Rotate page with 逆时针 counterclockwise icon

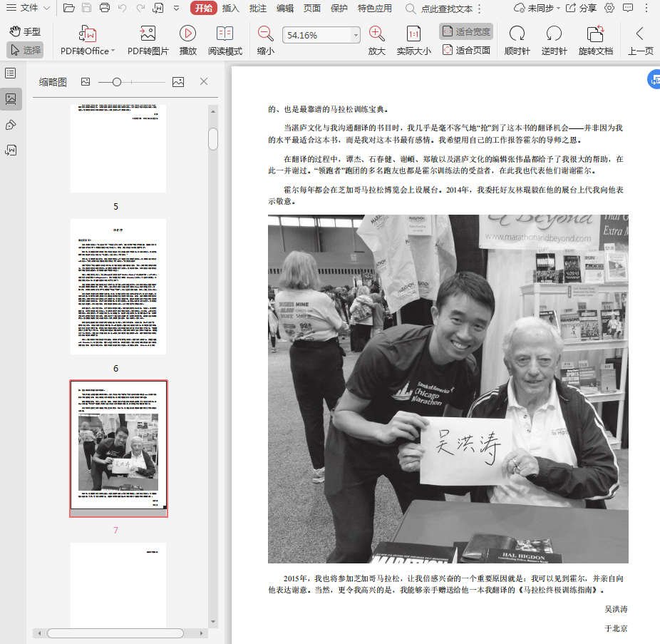[x=553, y=34]
